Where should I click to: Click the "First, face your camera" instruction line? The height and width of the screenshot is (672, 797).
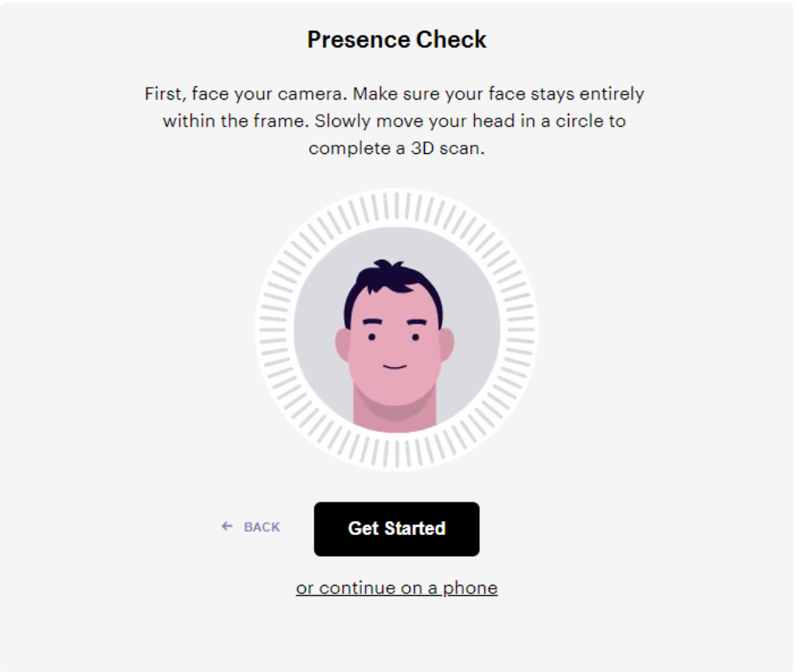[394, 94]
